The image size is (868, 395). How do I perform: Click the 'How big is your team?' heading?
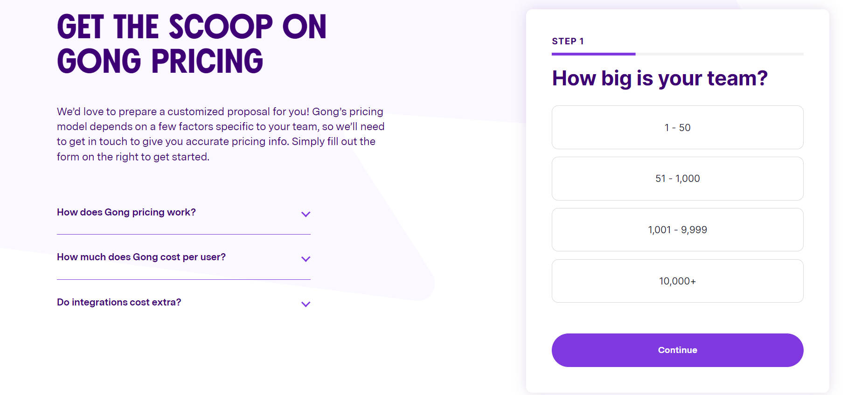click(x=660, y=77)
